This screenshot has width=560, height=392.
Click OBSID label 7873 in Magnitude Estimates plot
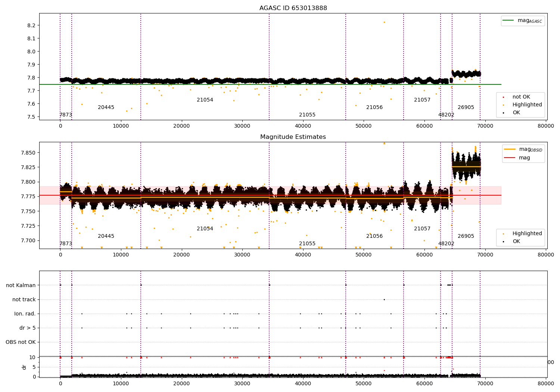[x=66, y=244]
